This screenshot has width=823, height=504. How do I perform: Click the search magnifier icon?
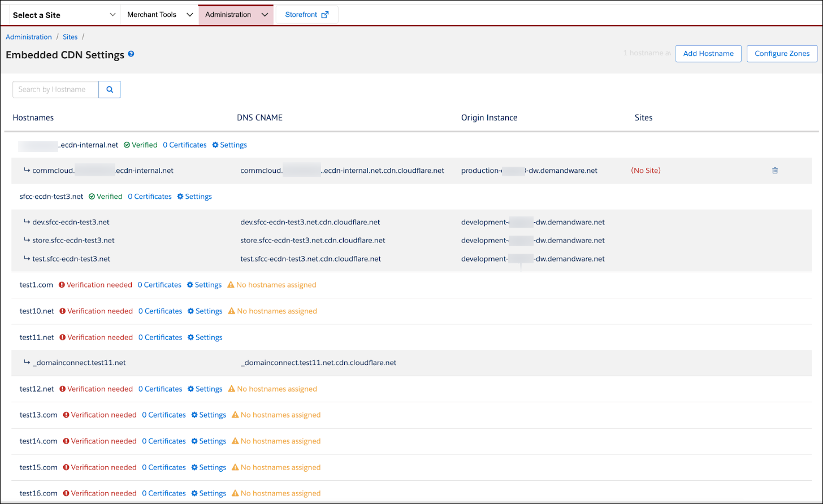109,89
